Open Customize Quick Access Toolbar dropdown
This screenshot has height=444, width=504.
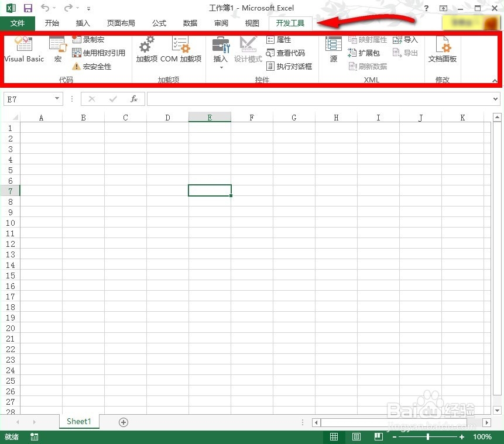pyautogui.click(x=88, y=9)
